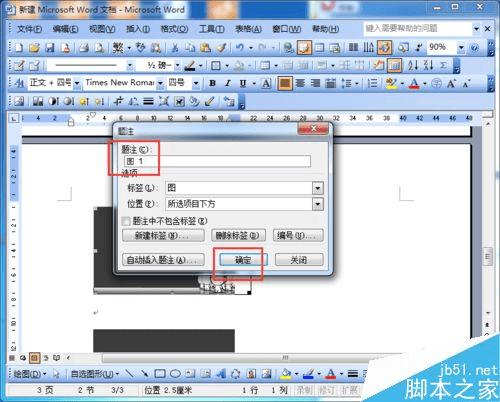This screenshot has width=500, height=402.
Task: Toggle the Tables and Borders toolbar button
Action: pos(304,48)
